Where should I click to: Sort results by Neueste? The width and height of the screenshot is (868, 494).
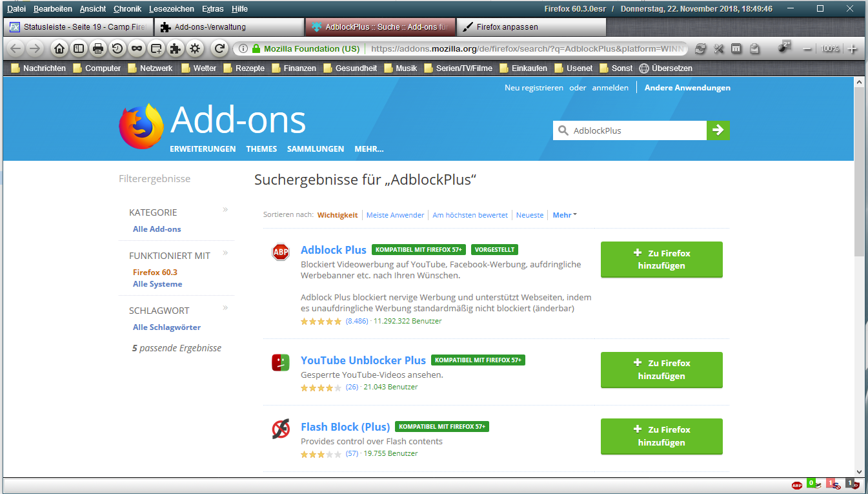[x=530, y=215]
